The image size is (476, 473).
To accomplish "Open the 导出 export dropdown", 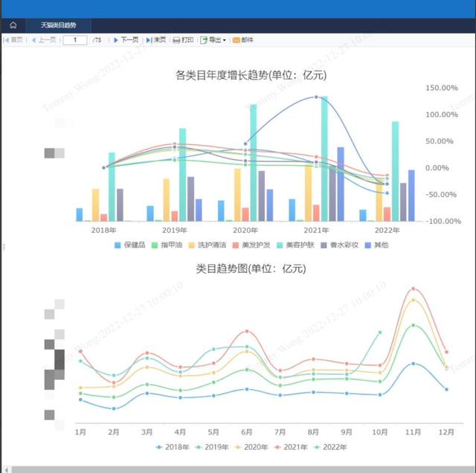I will tap(213, 39).
